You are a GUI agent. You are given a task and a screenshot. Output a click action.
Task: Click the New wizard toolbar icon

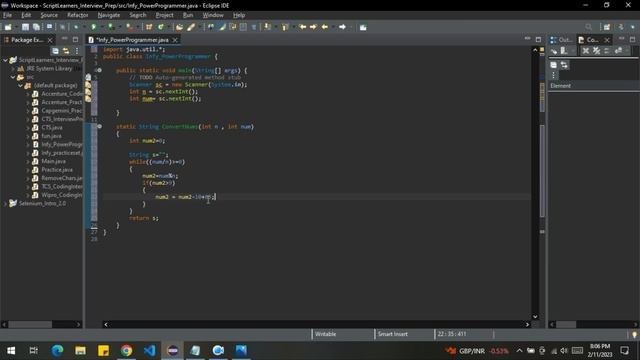click(x=8, y=27)
